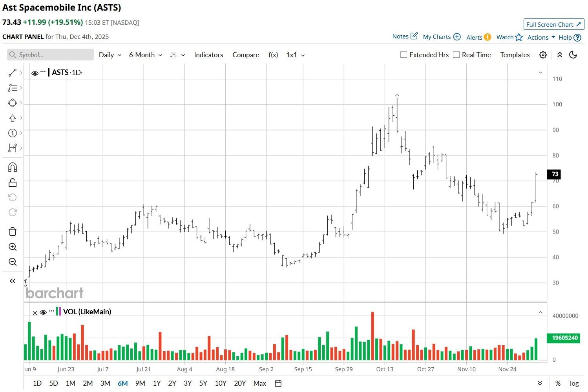This screenshot has height=392, width=588.
Task: Open the Templates menu
Action: coord(515,55)
